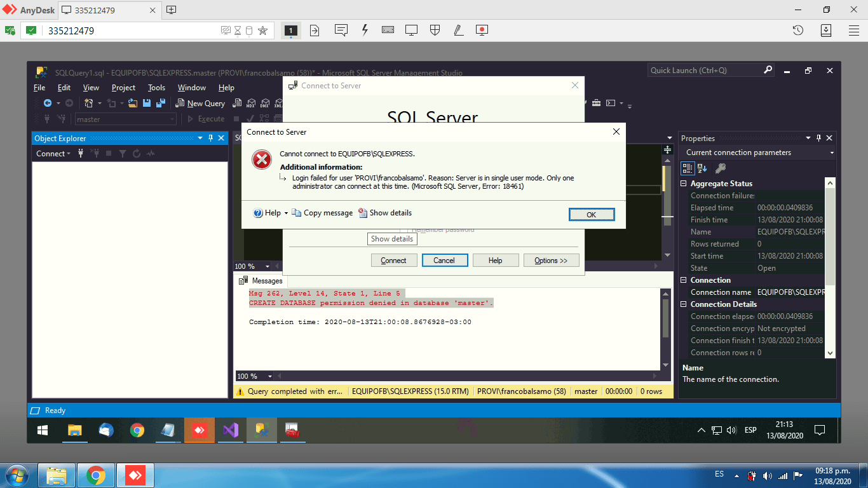Activate AnyDesk whiteboard pen icon
This screenshot has height=488, width=868.
click(x=458, y=30)
